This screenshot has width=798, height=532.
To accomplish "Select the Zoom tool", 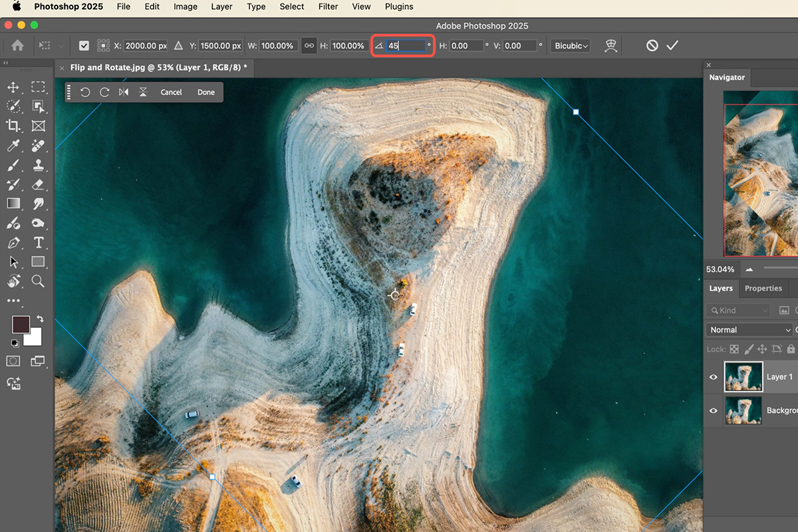I will click(38, 281).
